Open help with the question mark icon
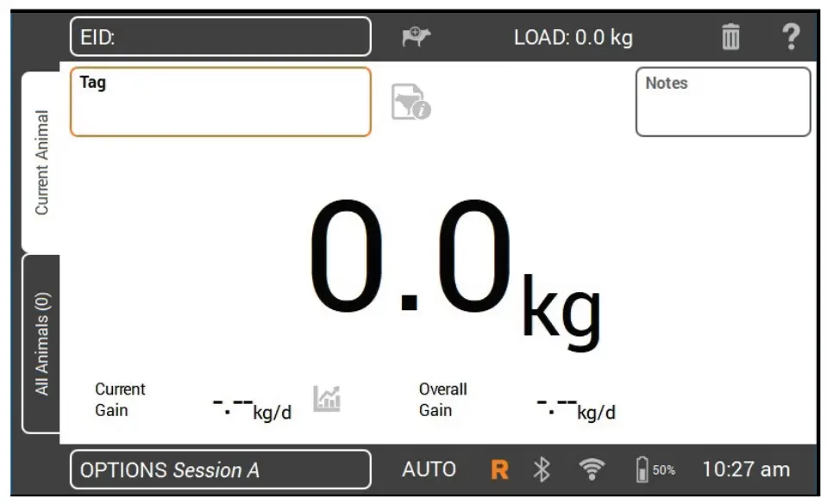 [791, 36]
